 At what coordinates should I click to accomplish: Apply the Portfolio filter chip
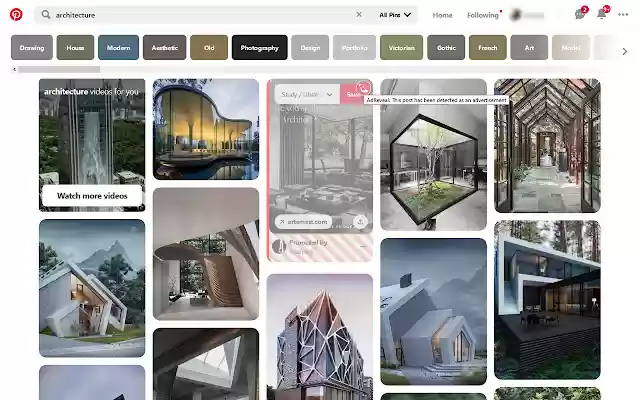tap(354, 47)
